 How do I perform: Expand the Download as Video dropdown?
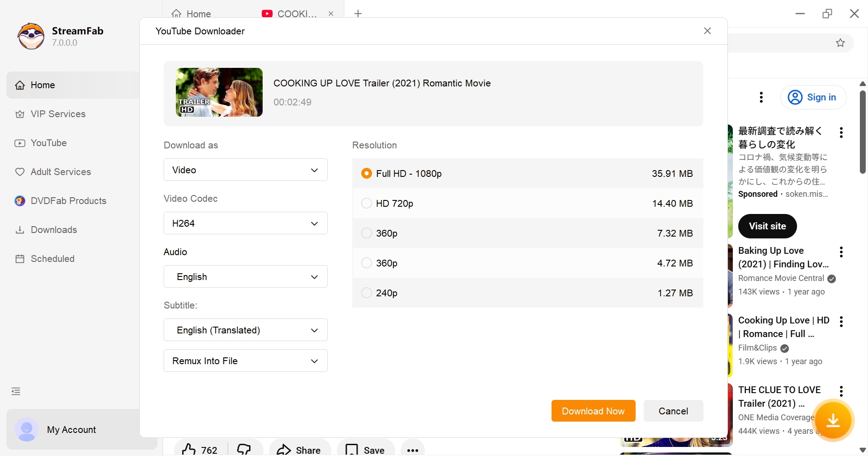pyautogui.click(x=245, y=170)
